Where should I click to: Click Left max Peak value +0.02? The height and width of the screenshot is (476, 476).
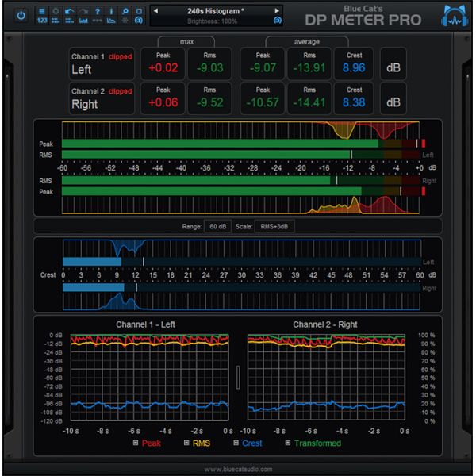(x=163, y=67)
